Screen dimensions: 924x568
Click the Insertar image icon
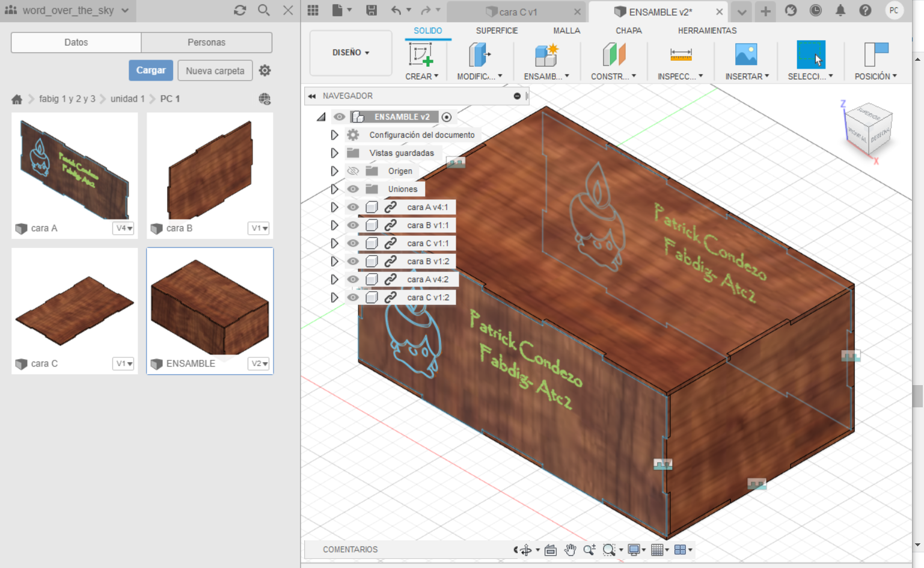(x=746, y=55)
